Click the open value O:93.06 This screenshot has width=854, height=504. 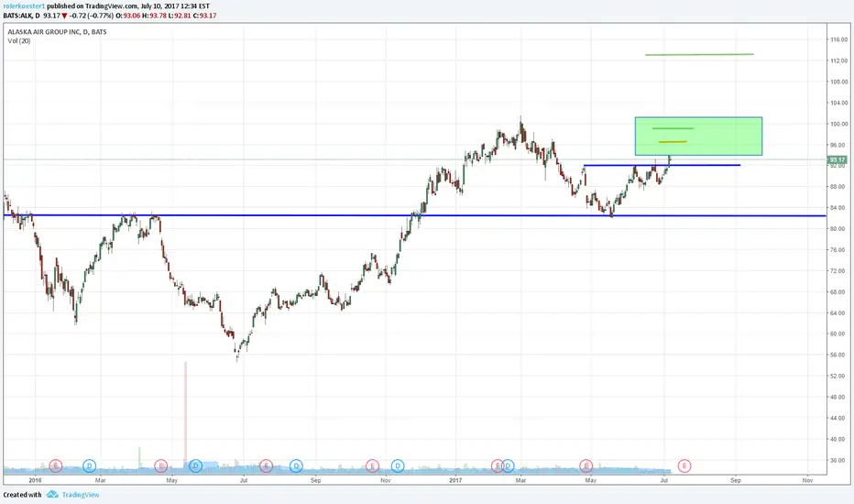128,16
